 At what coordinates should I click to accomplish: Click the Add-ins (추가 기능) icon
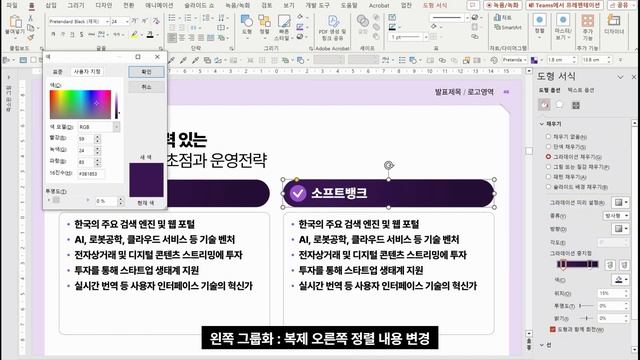coord(587,21)
